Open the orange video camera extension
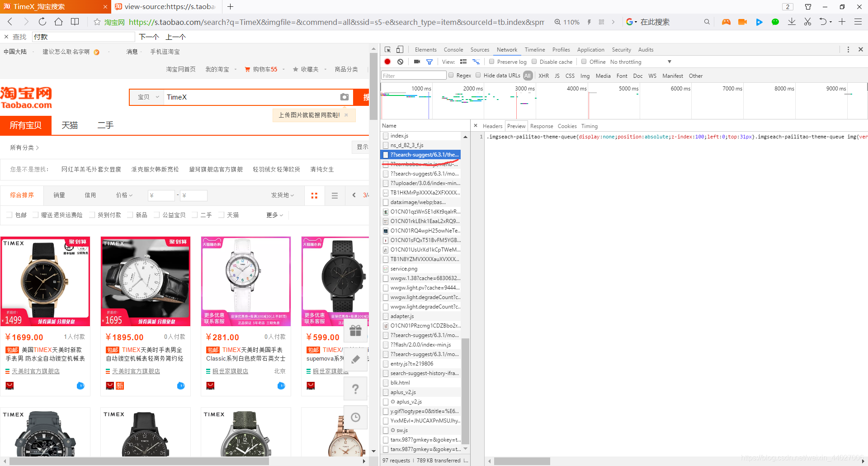 (742, 22)
